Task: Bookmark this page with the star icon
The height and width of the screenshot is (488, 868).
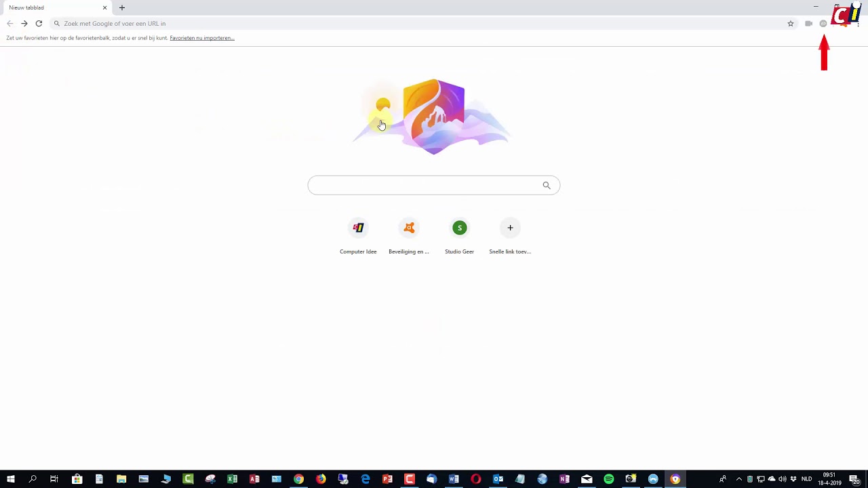Action: pos(791,24)
